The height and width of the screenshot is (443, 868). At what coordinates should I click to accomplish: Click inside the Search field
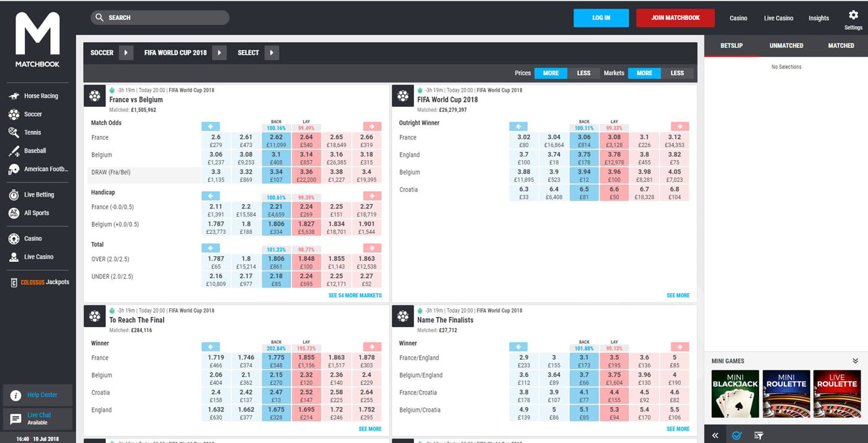[160, 17]
